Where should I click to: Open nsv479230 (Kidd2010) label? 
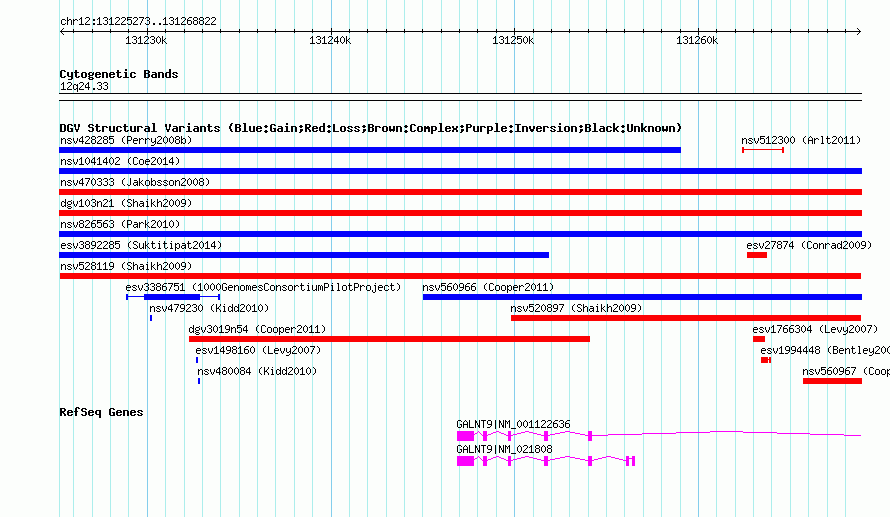click(209, 308)
